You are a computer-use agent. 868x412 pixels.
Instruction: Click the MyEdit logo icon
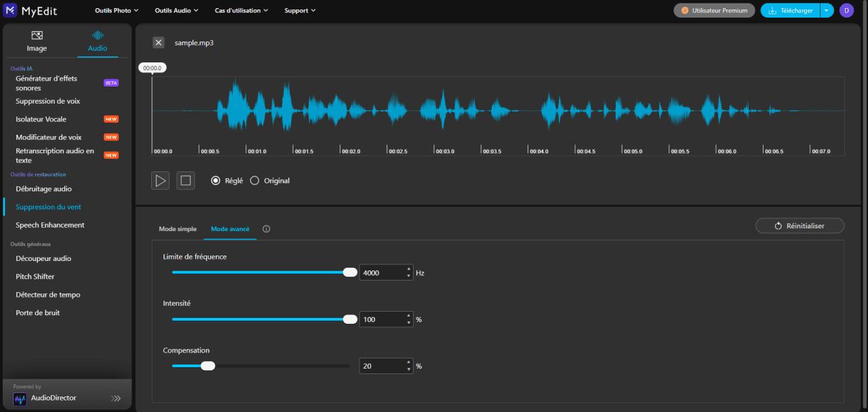[10, 10]
